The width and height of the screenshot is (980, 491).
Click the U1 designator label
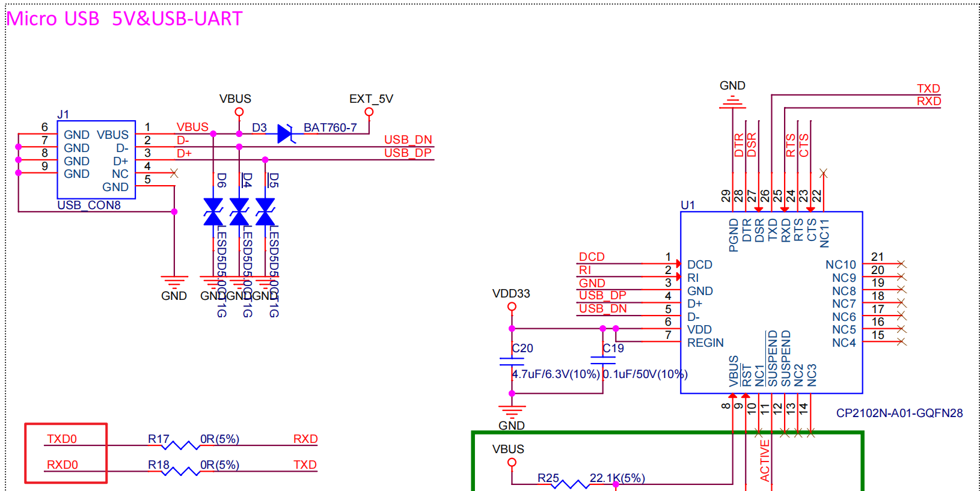click(688, 205)
